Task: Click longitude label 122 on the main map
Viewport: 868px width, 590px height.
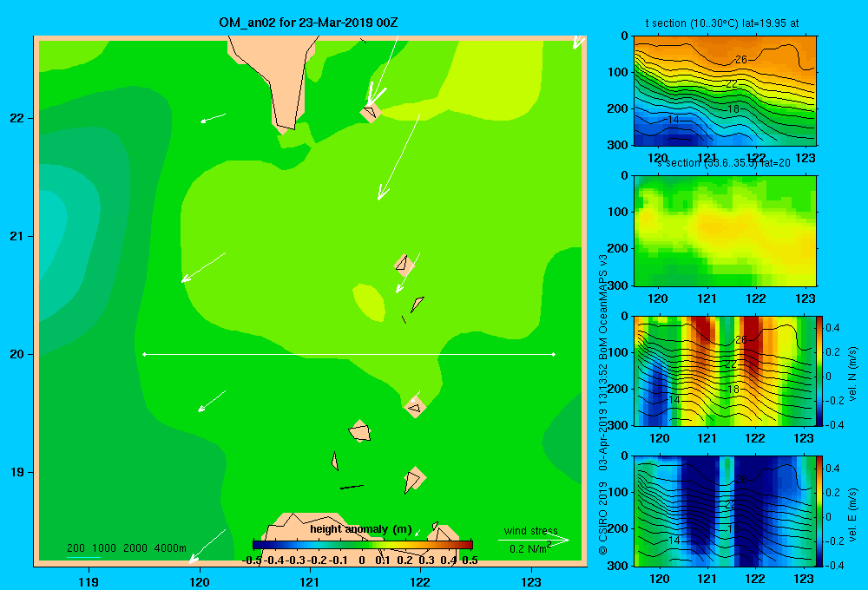Action: click(x=420, y=581)
